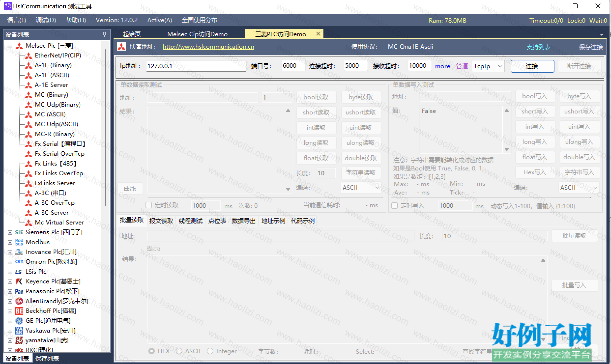
Task: Expand the Siemens Plc [西门子] node
Action: click(x=10, y=232)
